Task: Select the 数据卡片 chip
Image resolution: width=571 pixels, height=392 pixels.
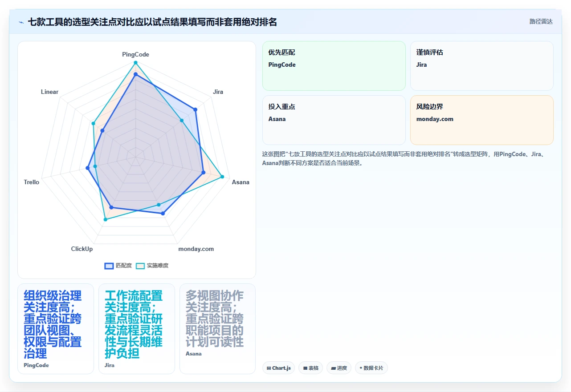Action: point(371,368)
